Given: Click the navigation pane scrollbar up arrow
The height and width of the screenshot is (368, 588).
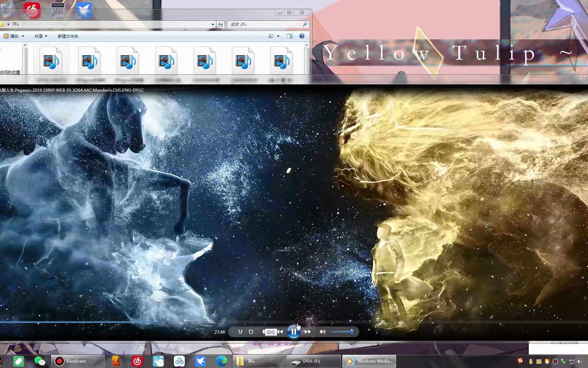Looking at the screenshot, I should (x=25, y=45).
